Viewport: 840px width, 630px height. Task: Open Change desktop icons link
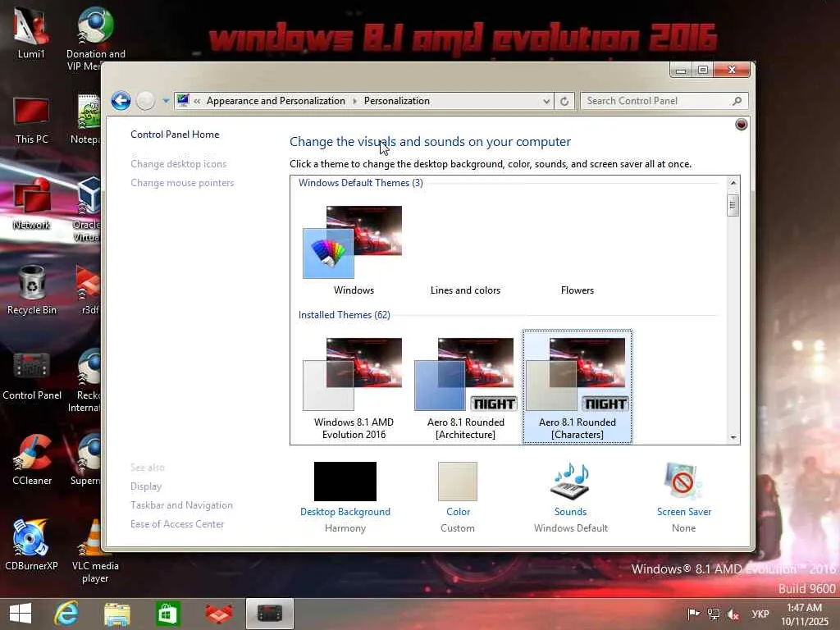tap(178, 164)
